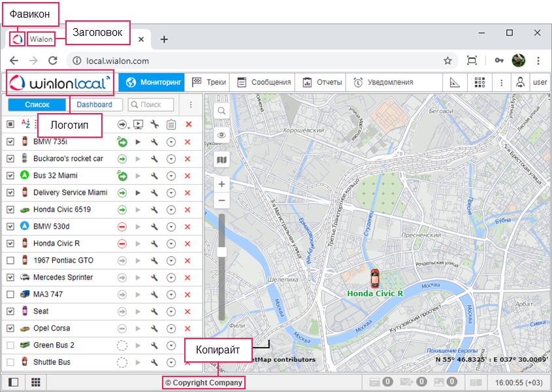The height and width of the screenshot is (392, 552).
Task: Click the zoom in plus button on map
Action: 221,184
